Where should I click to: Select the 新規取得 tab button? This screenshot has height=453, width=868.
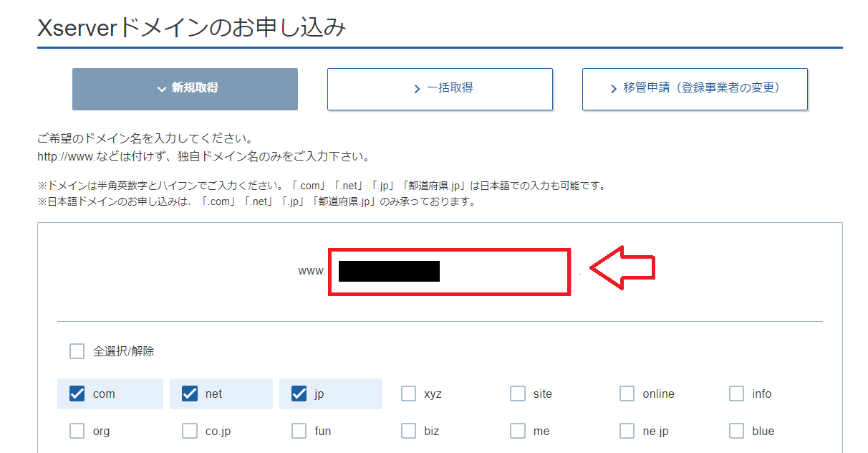[x=185, y=89]
